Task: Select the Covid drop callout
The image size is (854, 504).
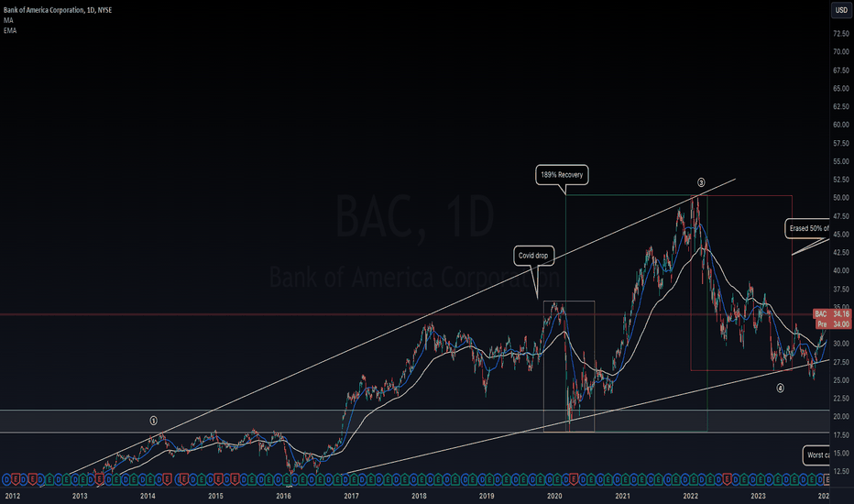Action: tap(533, 256)
